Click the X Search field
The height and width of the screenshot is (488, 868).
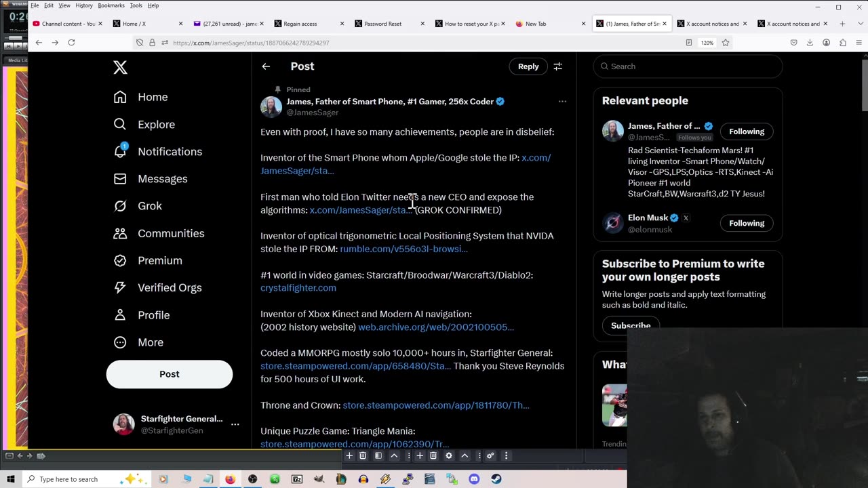click(x=688, y=66)
